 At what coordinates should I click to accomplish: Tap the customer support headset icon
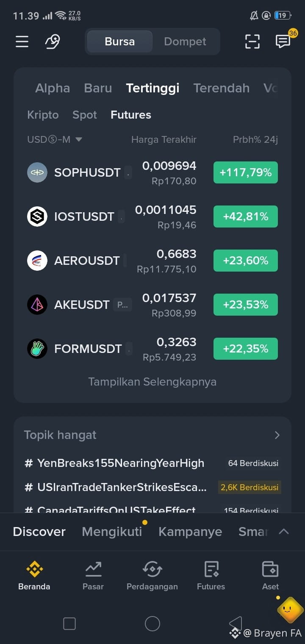[x=53, y=42]
